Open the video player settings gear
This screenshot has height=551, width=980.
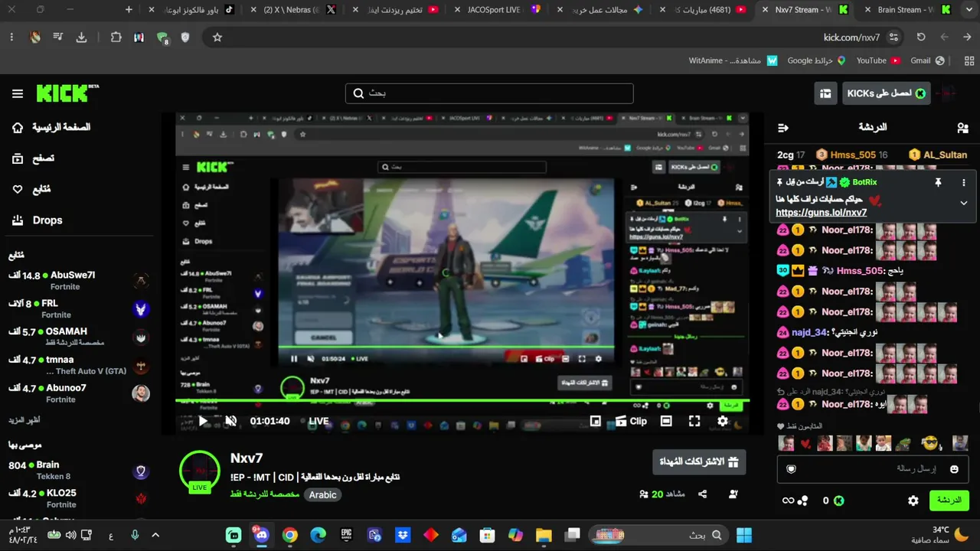pyautogui.click(x=723, y=421)
